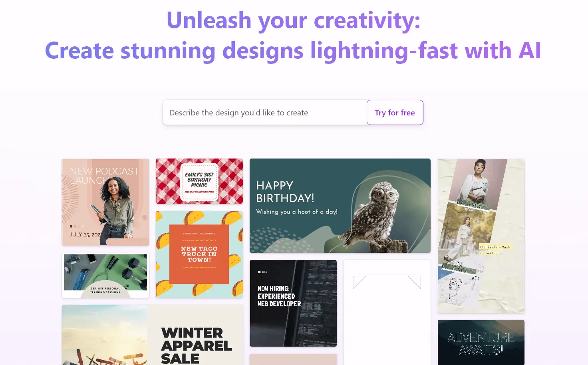Select Emily's 31st Birthday Picnic template

pos(199,181)
